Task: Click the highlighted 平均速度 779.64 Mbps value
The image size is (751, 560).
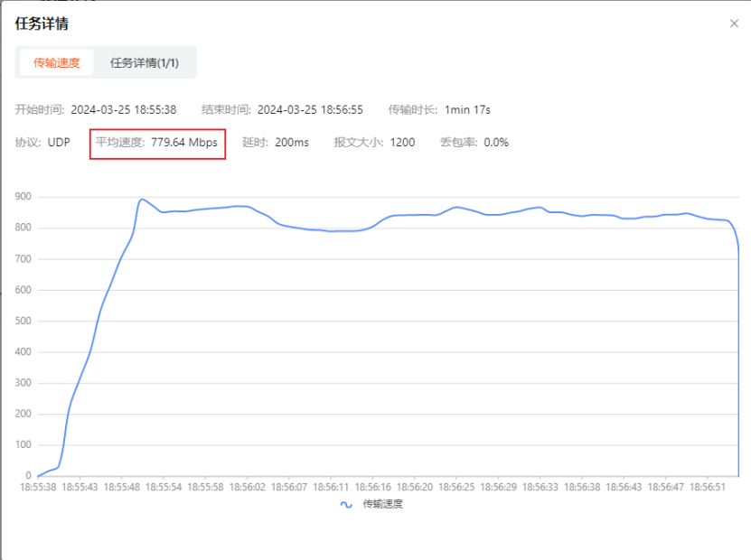Action: 183,142
